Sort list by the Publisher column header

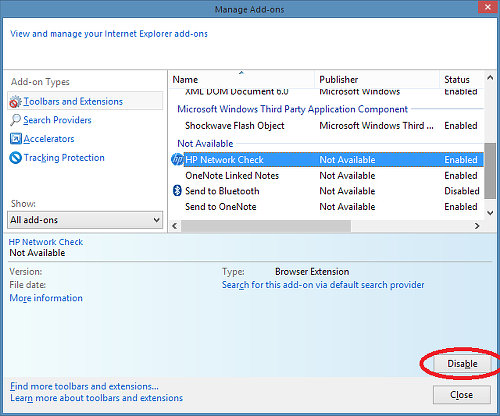click(377, 79)
